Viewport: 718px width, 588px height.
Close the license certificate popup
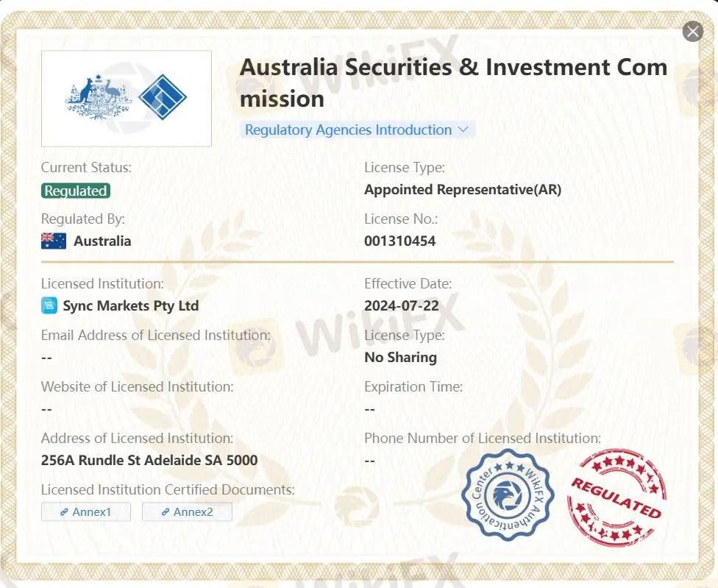point(692,32)
